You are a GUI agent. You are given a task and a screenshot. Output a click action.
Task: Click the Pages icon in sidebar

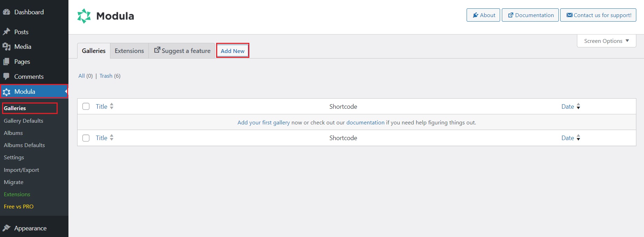(x=6, y=62)
